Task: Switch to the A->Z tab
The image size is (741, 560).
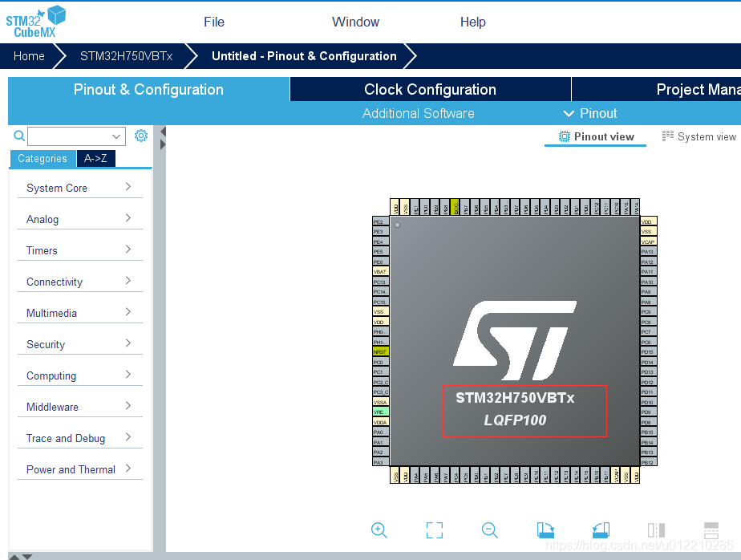Action: 95,158
